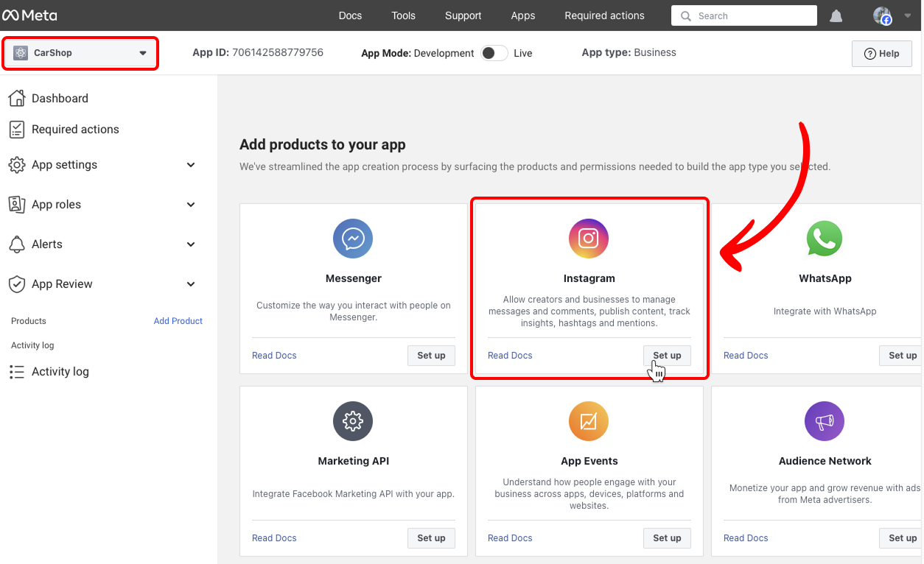
Task: Open Read Docs for App Events
Action: point(510,538)
